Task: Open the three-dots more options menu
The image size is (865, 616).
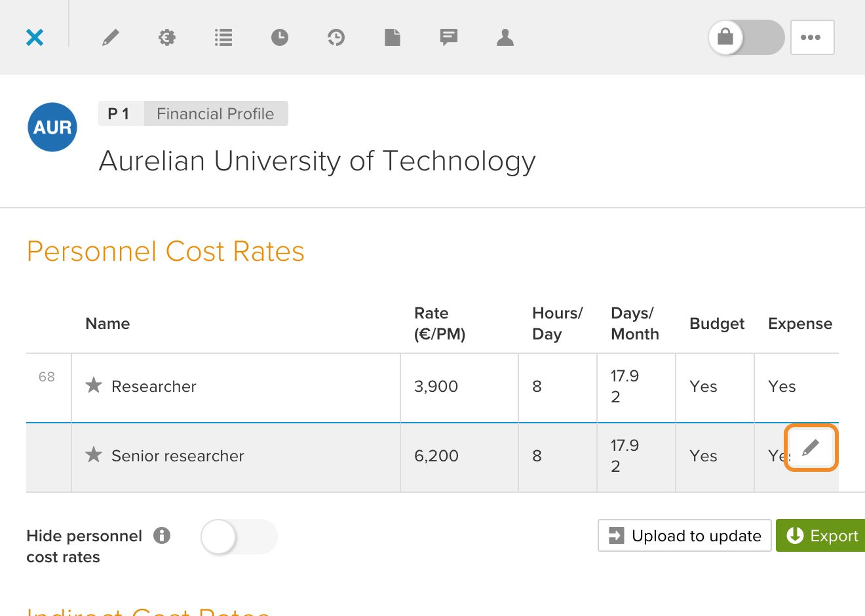Action: (813, 37)
